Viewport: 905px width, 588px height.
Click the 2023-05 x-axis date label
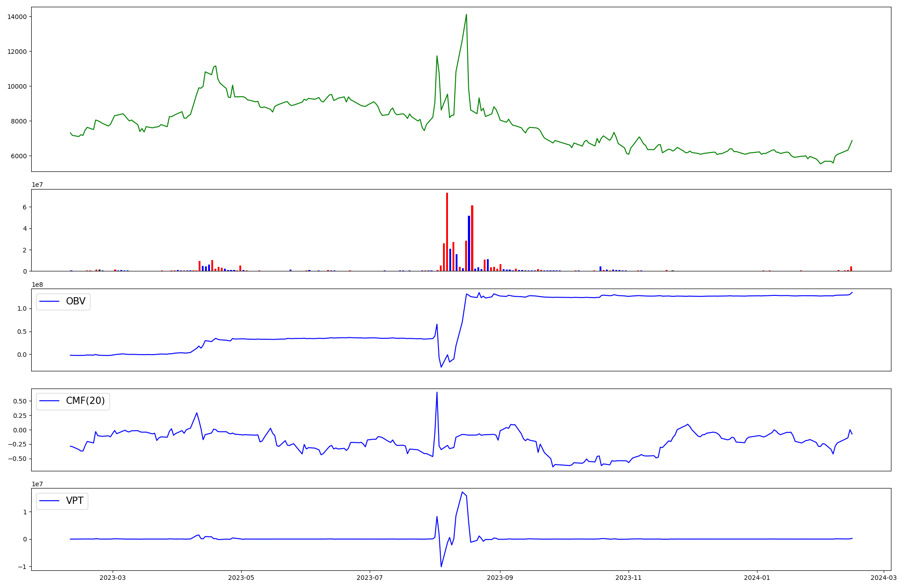coord(241,578)
